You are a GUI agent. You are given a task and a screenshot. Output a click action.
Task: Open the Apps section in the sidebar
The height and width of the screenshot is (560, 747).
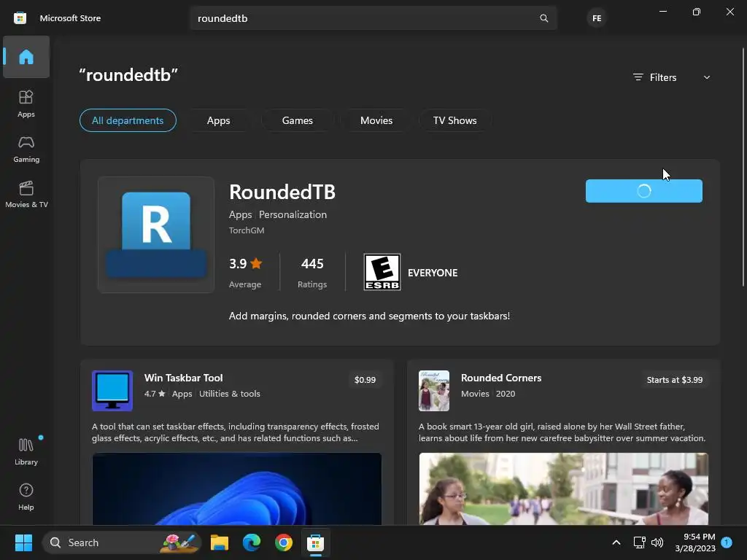(26, 104)
